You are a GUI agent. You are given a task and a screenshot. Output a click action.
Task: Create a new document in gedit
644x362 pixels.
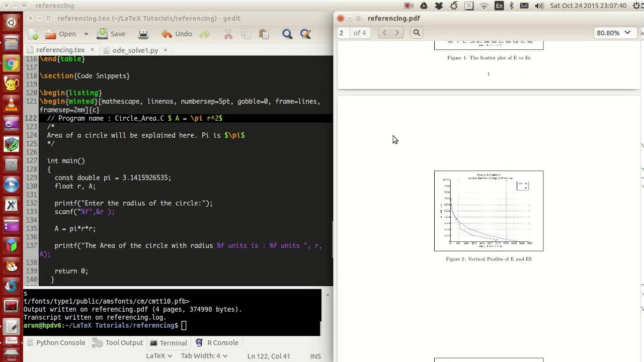tap(33, 34)
